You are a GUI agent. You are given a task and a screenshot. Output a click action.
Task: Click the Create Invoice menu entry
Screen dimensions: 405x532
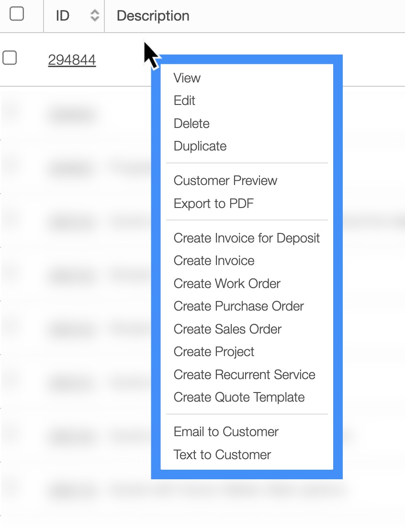click(214, 261)
